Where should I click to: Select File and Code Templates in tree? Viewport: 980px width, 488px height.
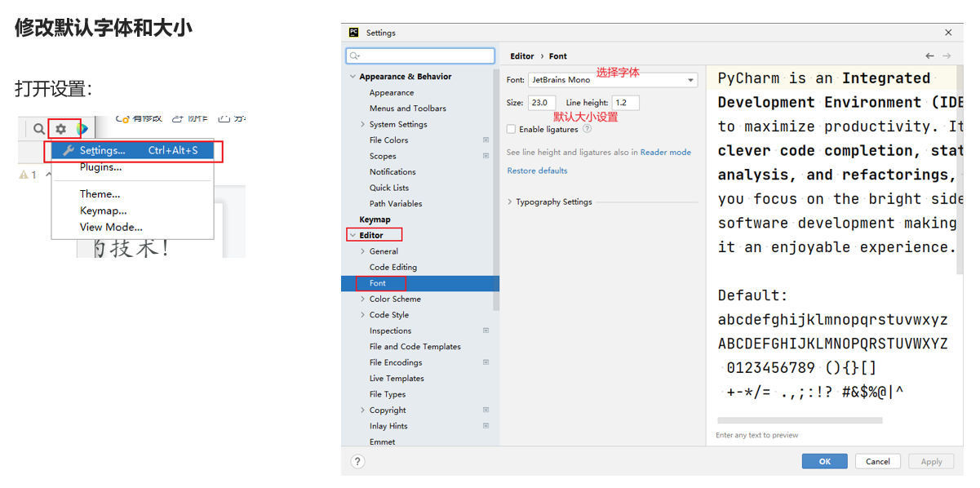point(415,347)
